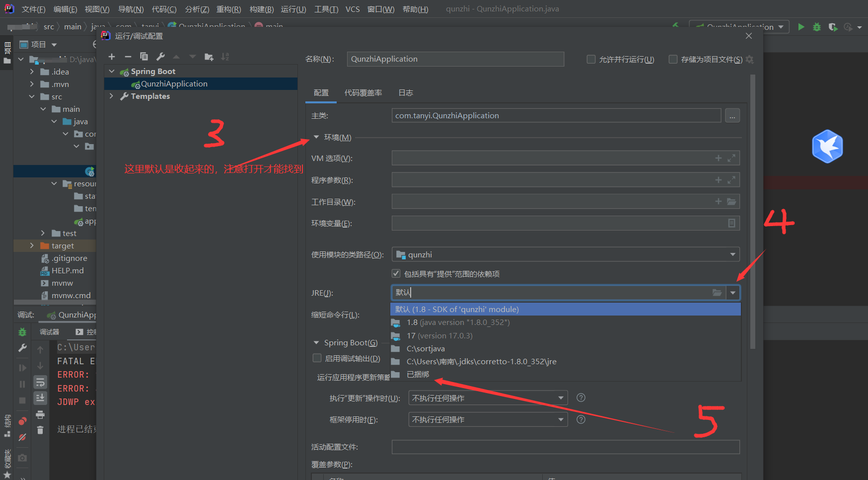Remove selected configuration with minus icon
The height and width of the screenshot is (480, 868).
point(128,57)
